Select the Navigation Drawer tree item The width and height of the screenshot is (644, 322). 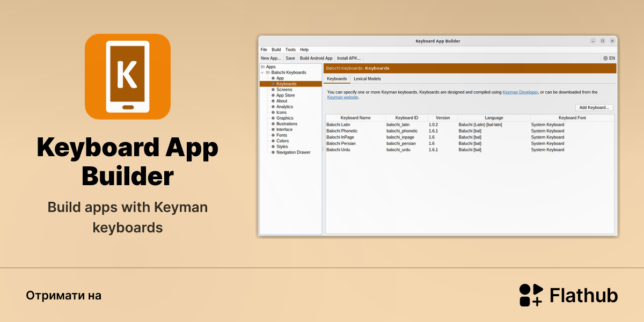click(291, 152)
